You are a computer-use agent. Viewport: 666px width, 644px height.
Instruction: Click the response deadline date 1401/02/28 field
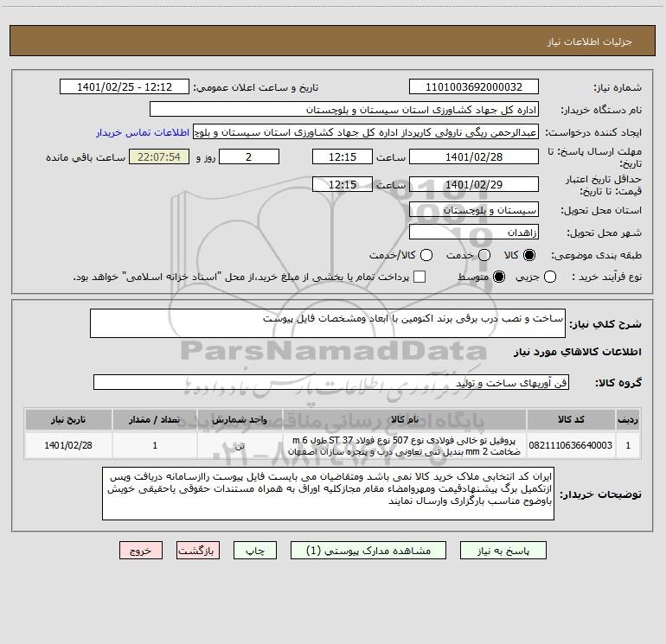click(x=474, y=156)
